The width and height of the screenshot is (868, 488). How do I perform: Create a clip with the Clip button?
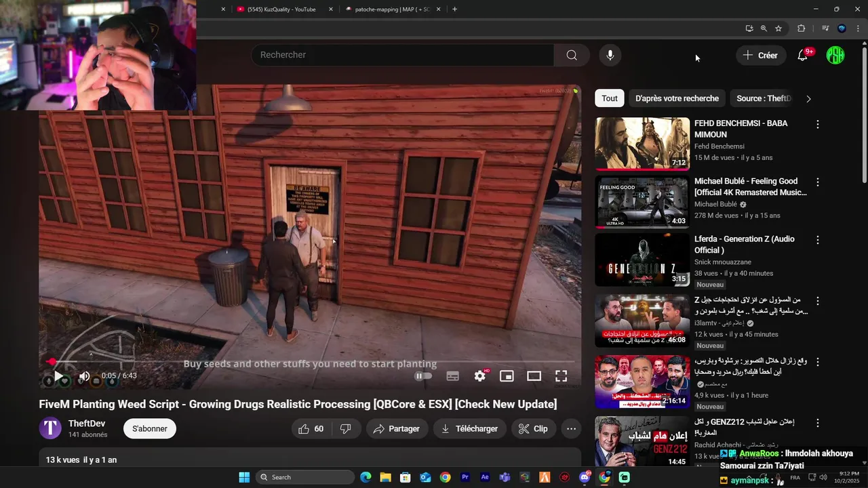[x=533, y=428]
